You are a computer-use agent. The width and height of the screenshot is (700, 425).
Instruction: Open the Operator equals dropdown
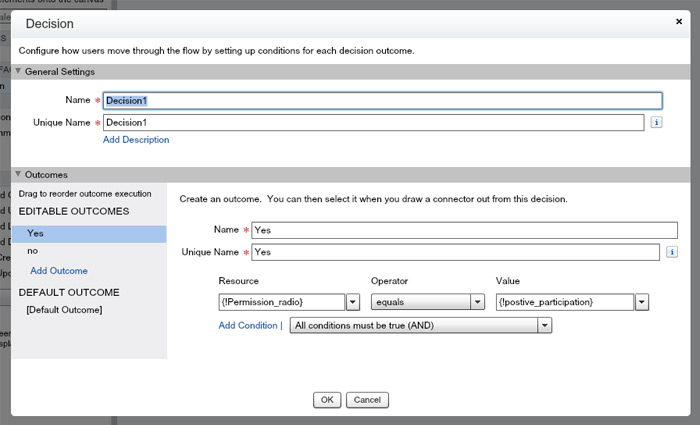pyautogui.click(x=428, y=302)
